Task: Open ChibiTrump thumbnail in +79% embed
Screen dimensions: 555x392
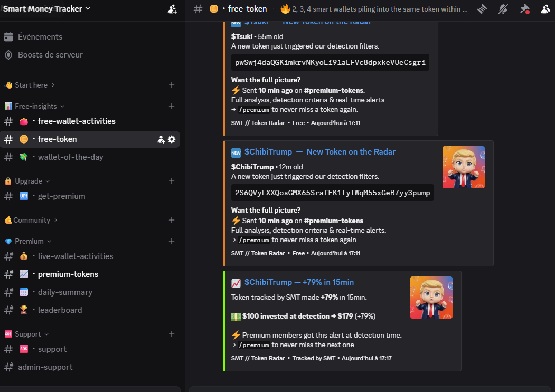Action: coord(431,298)
